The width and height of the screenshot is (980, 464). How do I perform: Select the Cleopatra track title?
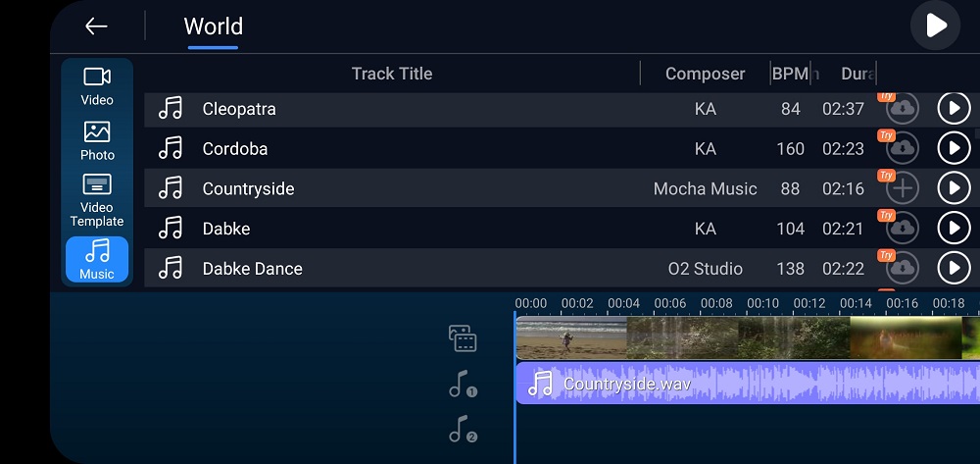239,109
